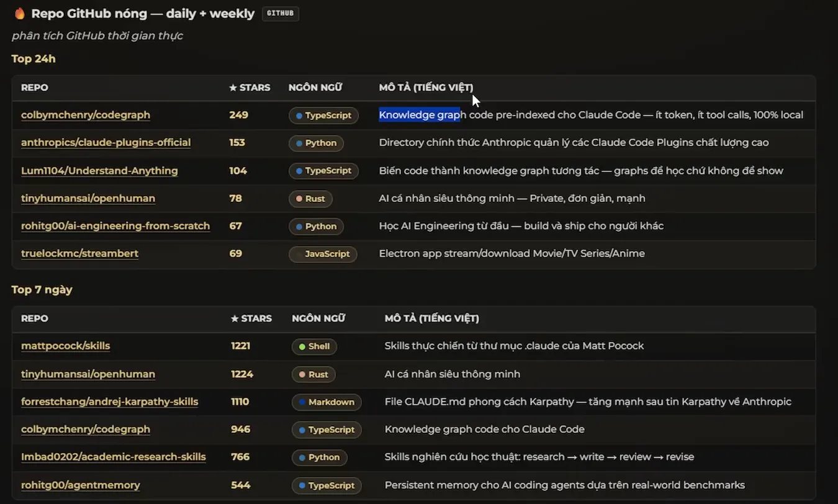
Task: Click star count 78
Action: click(x=235, y=198)
